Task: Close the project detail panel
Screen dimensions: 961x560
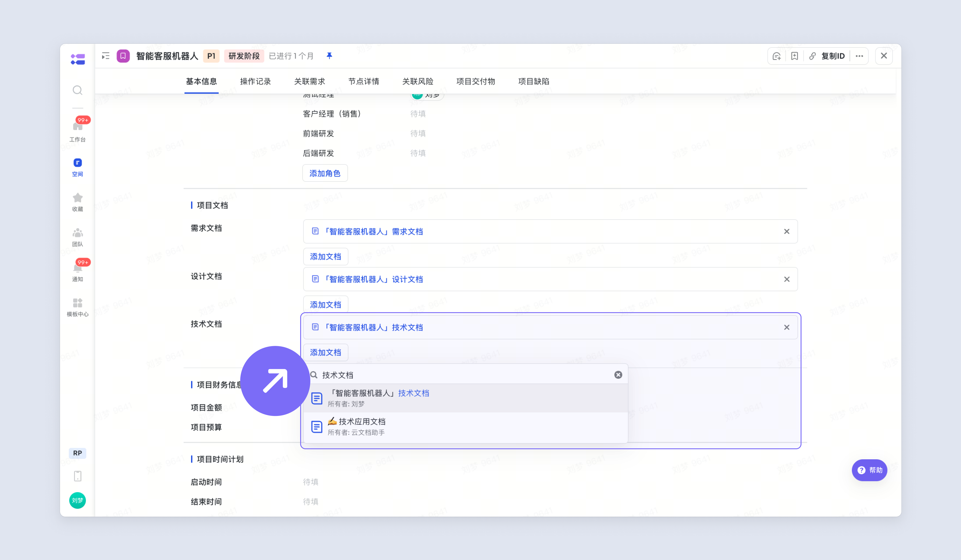Action: click(884, 56)
